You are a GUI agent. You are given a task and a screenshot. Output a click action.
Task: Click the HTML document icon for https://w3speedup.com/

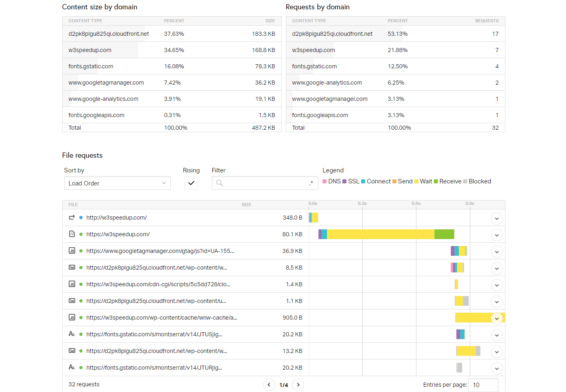click(x=72, y=234)
